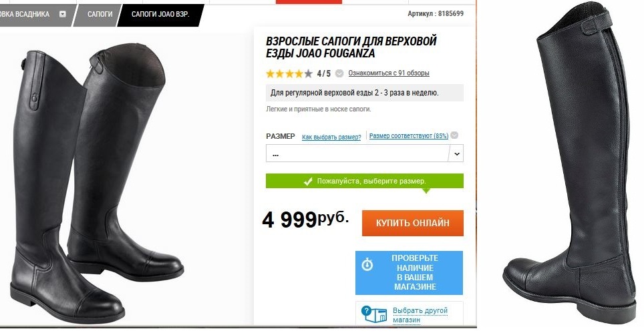
Task: Click the stopwatch icon in the availability box
Action: tap(367, 265)
